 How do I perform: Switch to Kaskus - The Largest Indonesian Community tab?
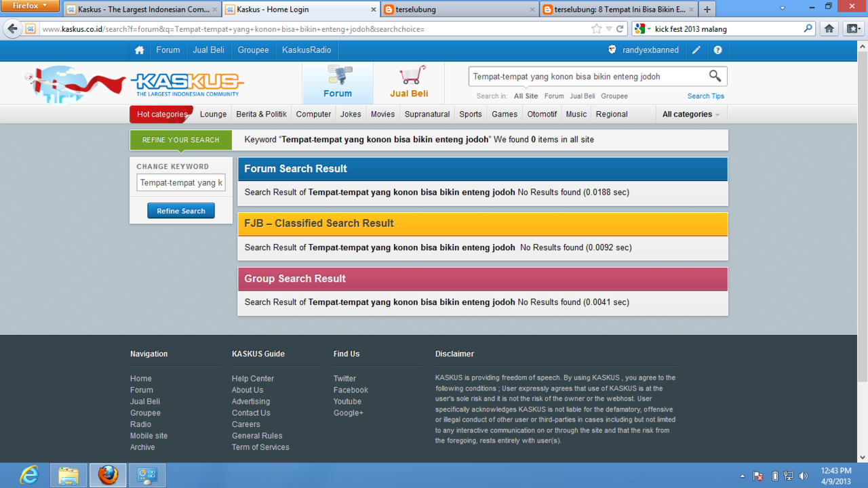click(142, 9)
